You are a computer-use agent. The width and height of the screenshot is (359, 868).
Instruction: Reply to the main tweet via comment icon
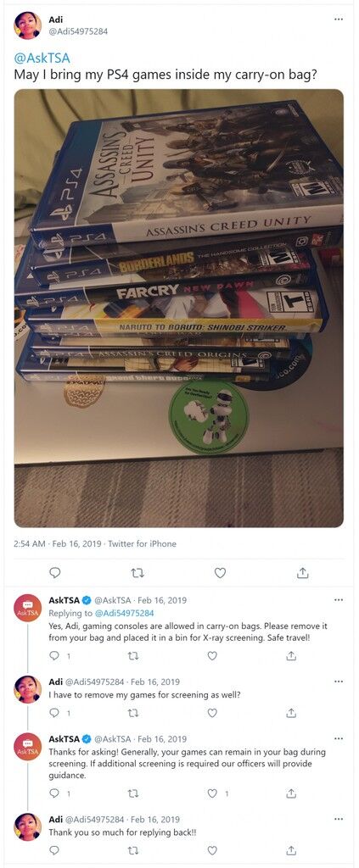coord(55,573)
